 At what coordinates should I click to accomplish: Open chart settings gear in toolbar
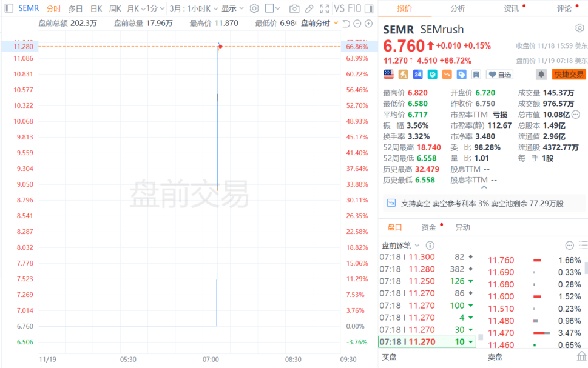254,8
